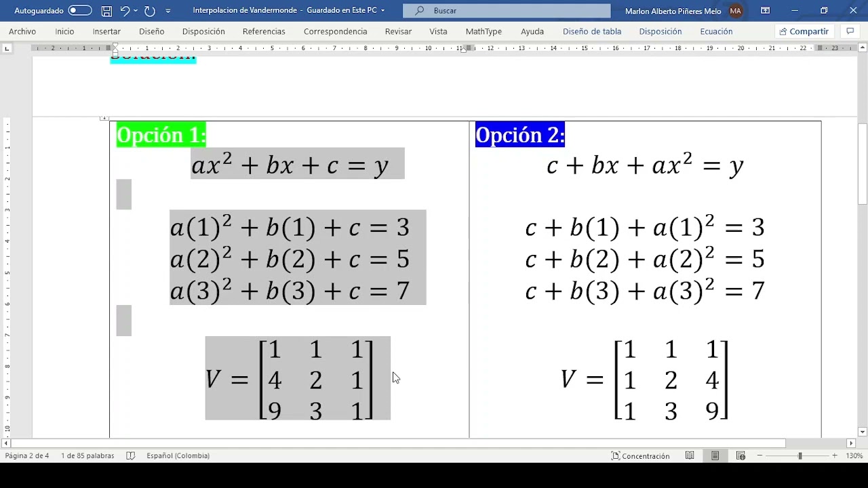Switch to Web Layout view icon

pyautogui.click(x=741, y=455)
